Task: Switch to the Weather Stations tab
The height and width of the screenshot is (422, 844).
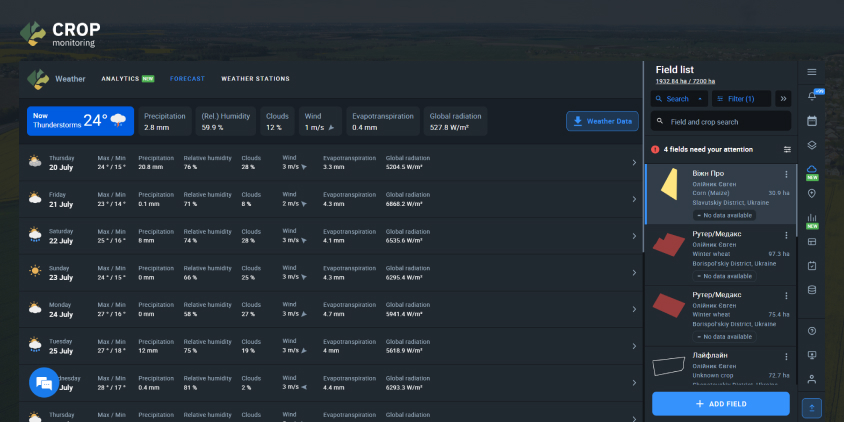Action: coord(255,78)
